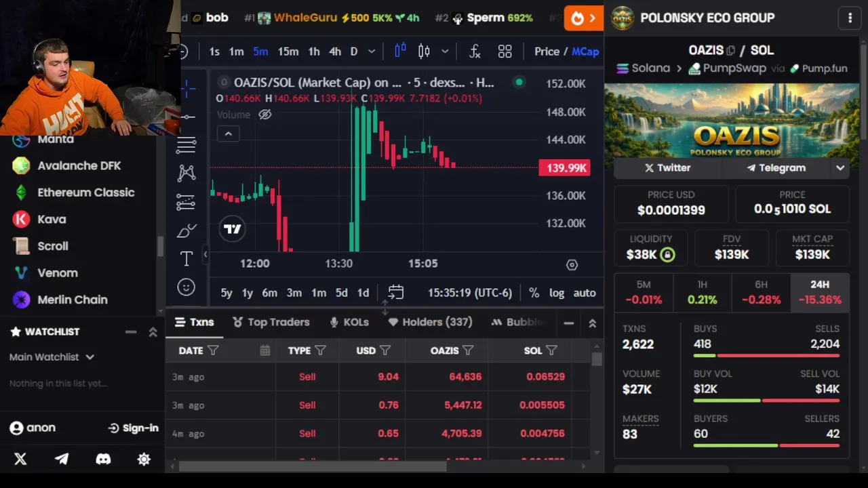Image resolution: width=868 pixels, height=488 pixels.
Task: Open the forecasting and measurement tool
Action: tap(186, 202)
